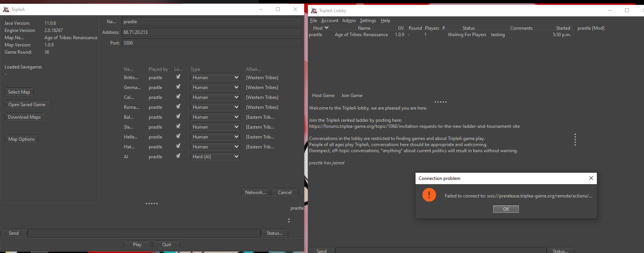The height and width of the screenshot is (253, 644).
Task: Click the Port field showing 3300
Action: click(212, 43)
